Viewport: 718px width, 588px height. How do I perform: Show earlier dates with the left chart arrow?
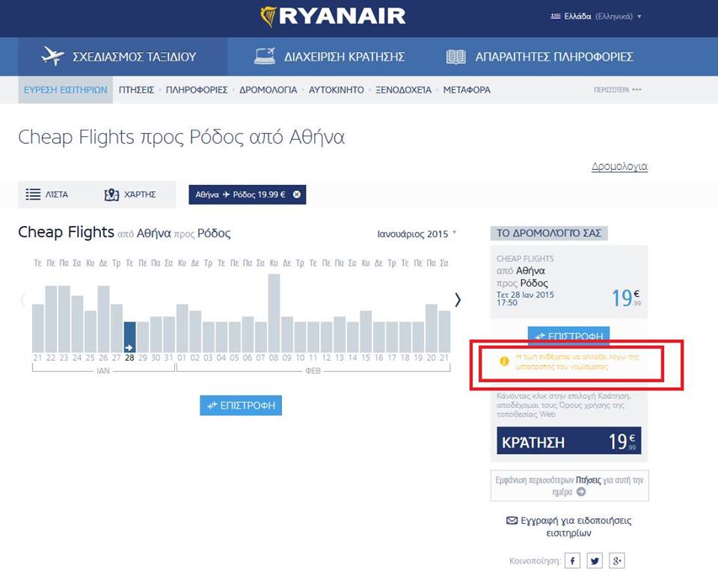pos(22,300)
